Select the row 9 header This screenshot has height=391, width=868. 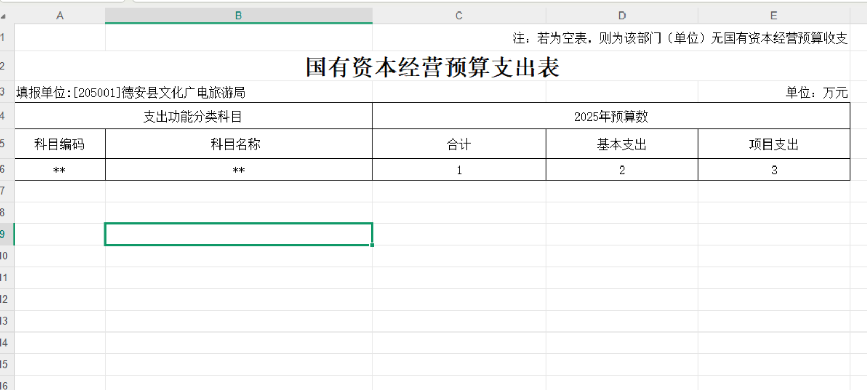pyautogui.click(x=4, y=234)
